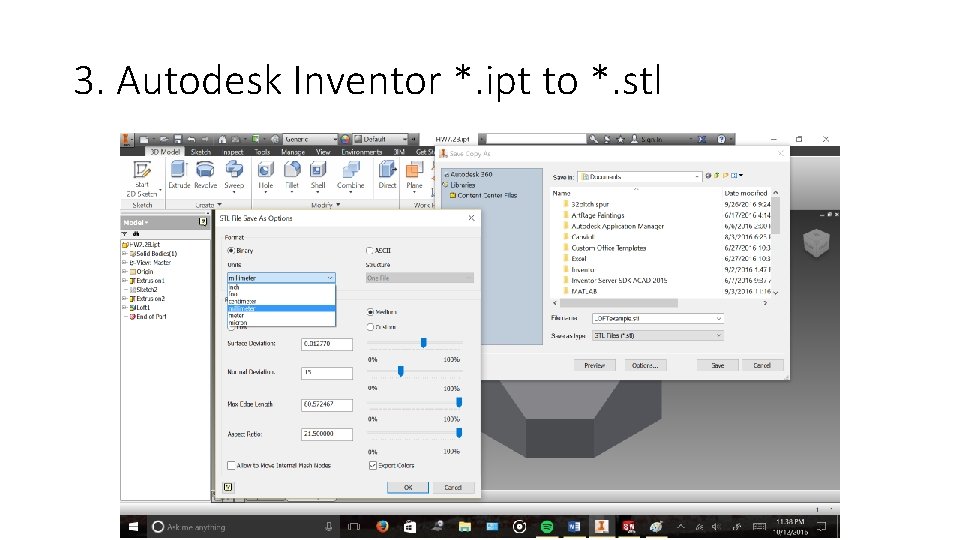Viewport: 960px width, 540px height.
Task: Open the Environments ribbon tab
Action: click(x=362, y=152)
